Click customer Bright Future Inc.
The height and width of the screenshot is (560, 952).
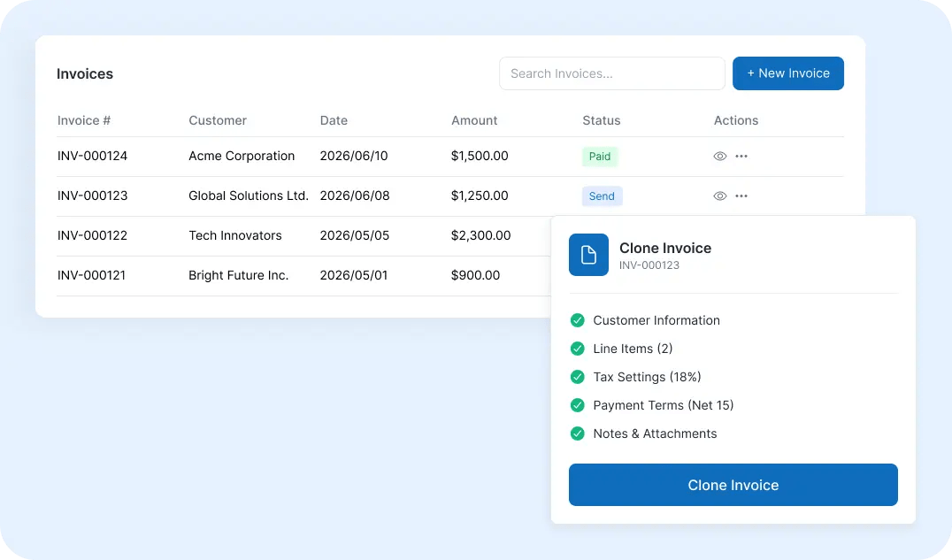point(239,275)
